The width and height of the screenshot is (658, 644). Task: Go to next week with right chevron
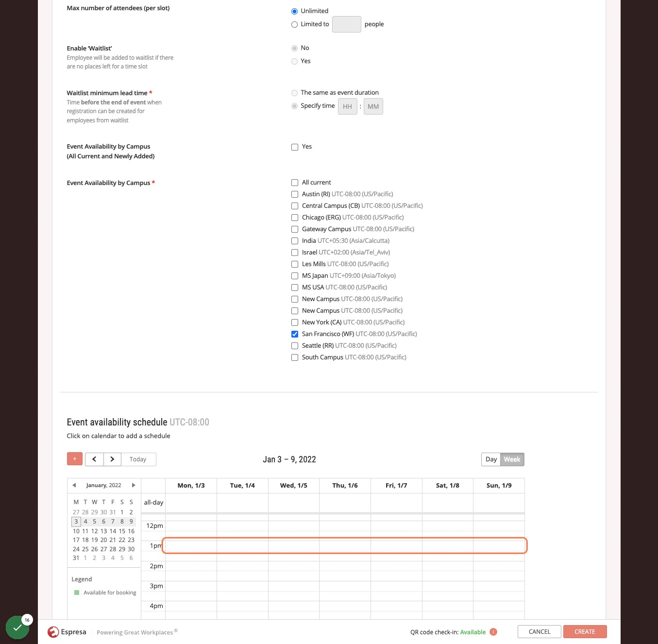112,459
